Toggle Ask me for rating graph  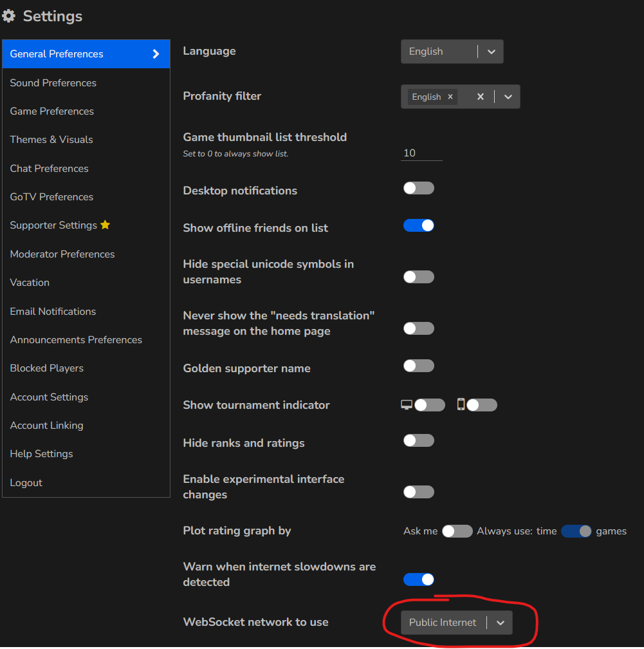(457, 531)
